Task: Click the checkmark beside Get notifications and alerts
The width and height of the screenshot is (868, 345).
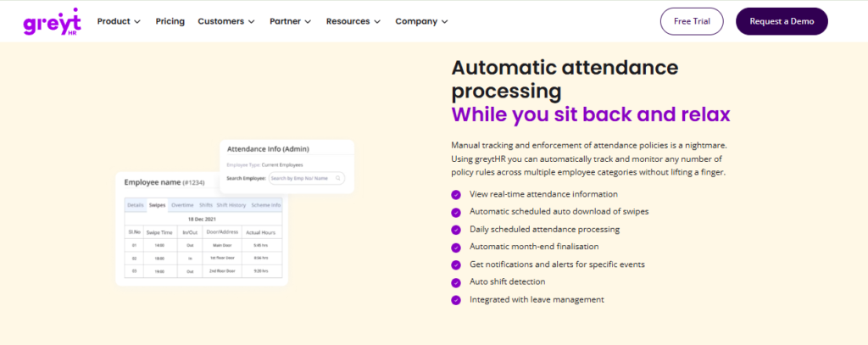Action: tap(455, 264)
